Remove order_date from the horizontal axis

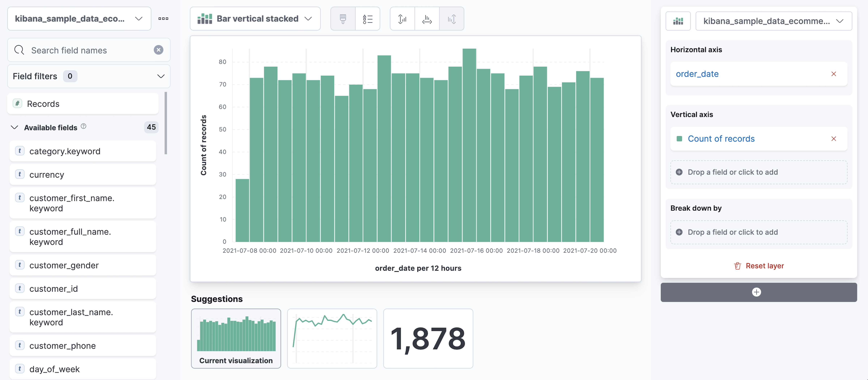833,74
